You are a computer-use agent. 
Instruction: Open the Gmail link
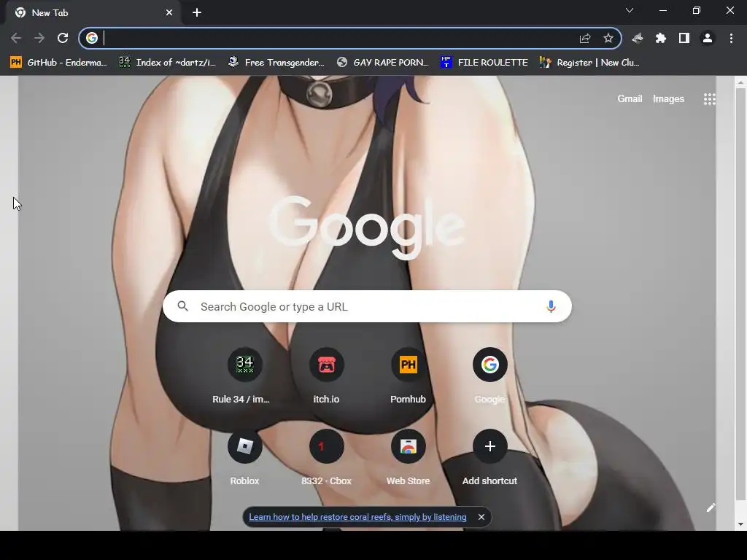pos(630,98)
